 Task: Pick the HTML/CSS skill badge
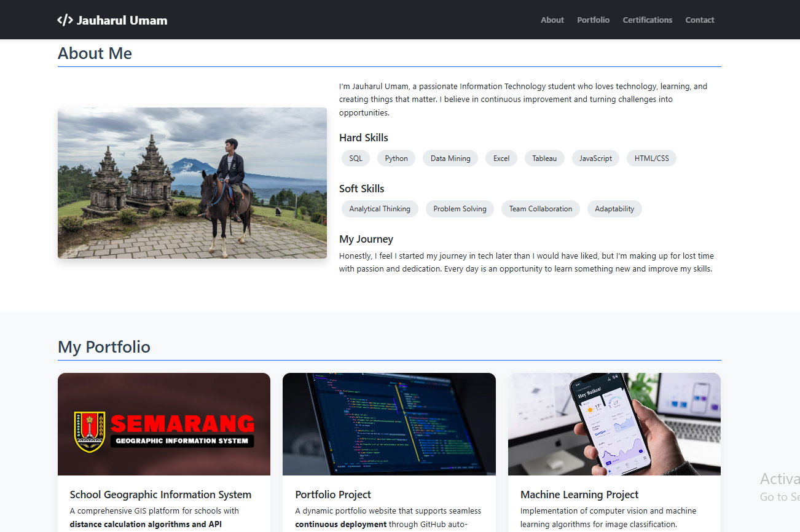(x=651, y=158)
